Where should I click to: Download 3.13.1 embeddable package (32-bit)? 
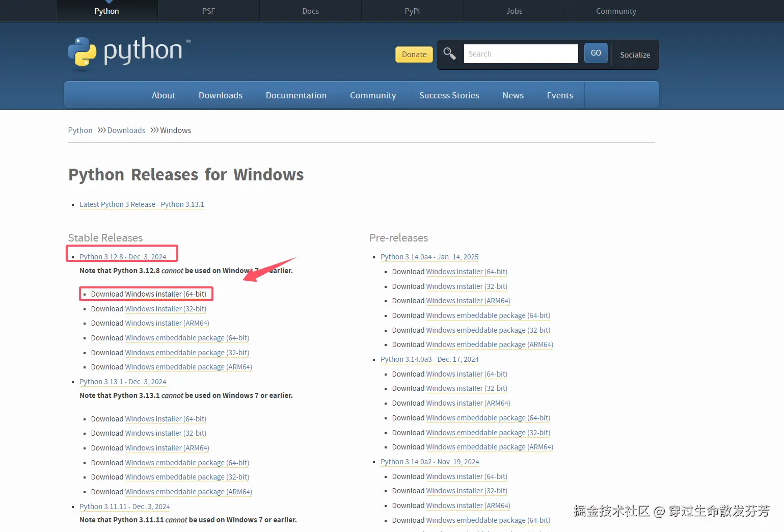pos(187,477)
